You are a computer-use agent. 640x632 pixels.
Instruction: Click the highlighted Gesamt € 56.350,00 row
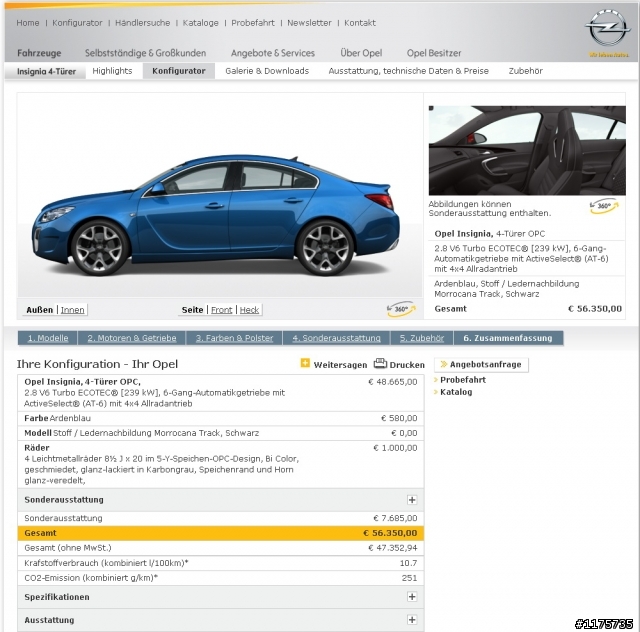[221, 533]
